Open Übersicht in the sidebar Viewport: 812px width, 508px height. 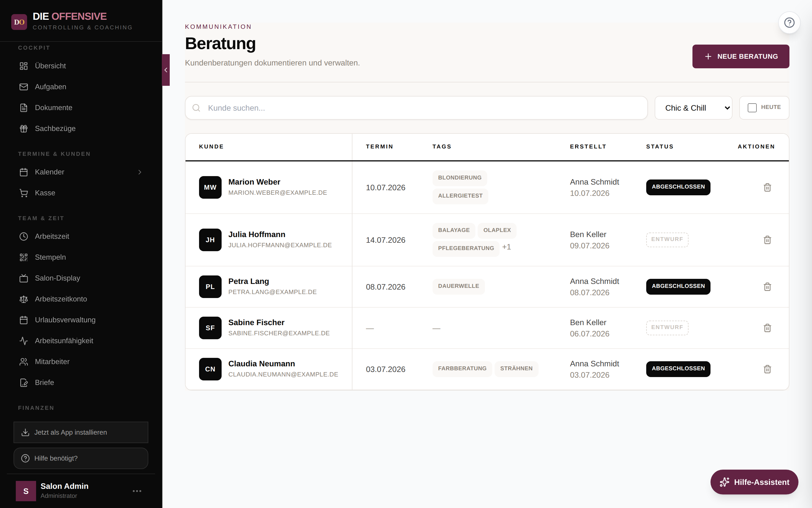pyautogui.click(x=81, y=66)
